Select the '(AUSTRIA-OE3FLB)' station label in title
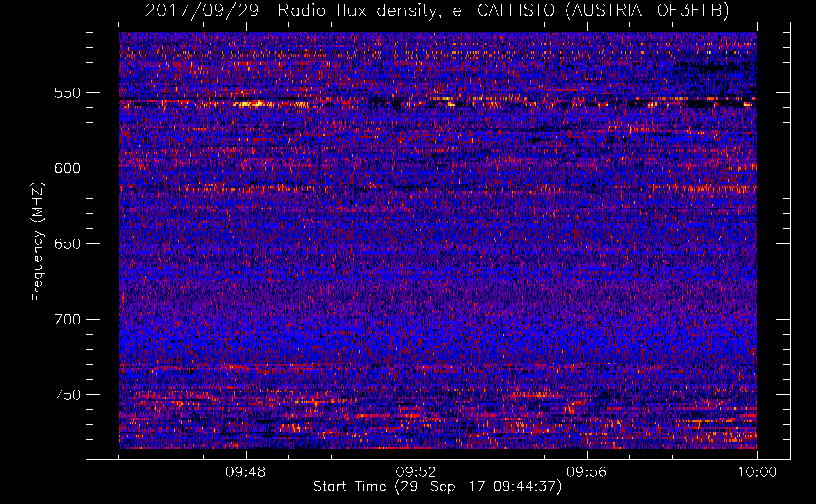Image resolution: width=816 pixels, height=504 pixels. pos(647,10)
